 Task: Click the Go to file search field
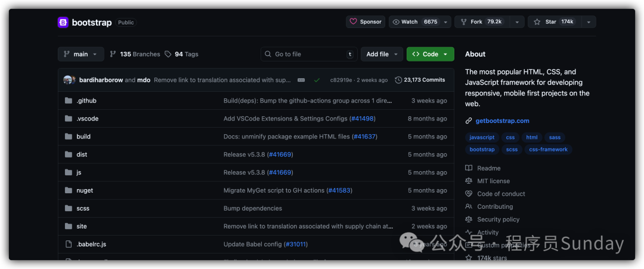(x=308, y=54)
